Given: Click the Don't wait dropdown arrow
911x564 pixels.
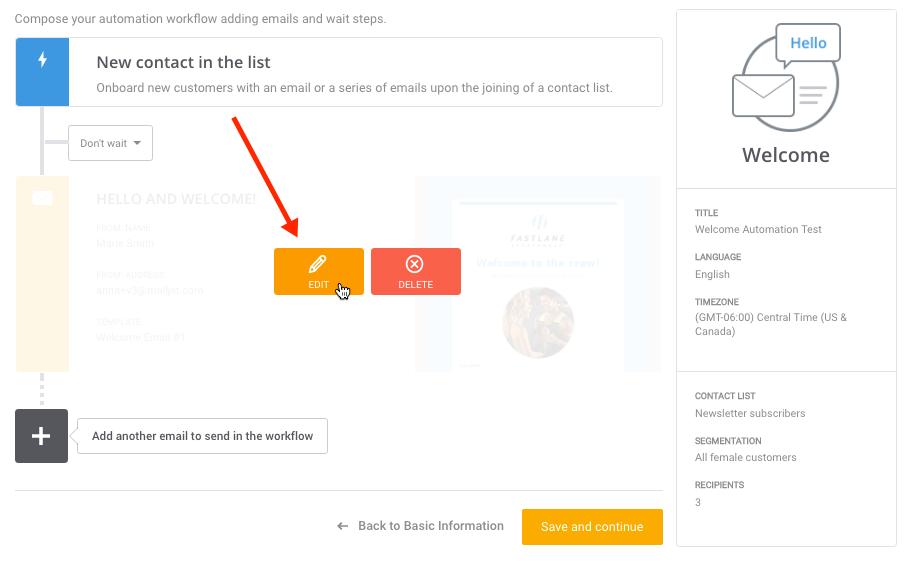Looking at the screenshot, I should [x=137, y=143].
